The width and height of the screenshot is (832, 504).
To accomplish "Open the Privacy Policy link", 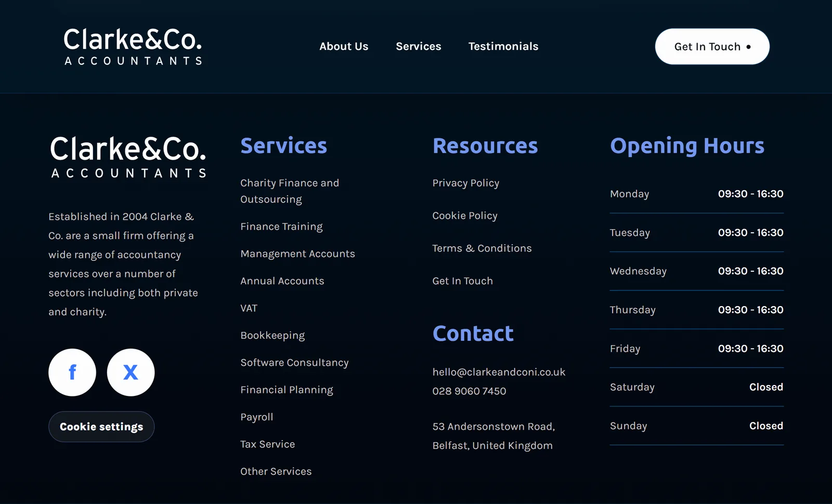I will tap(465, 183).
